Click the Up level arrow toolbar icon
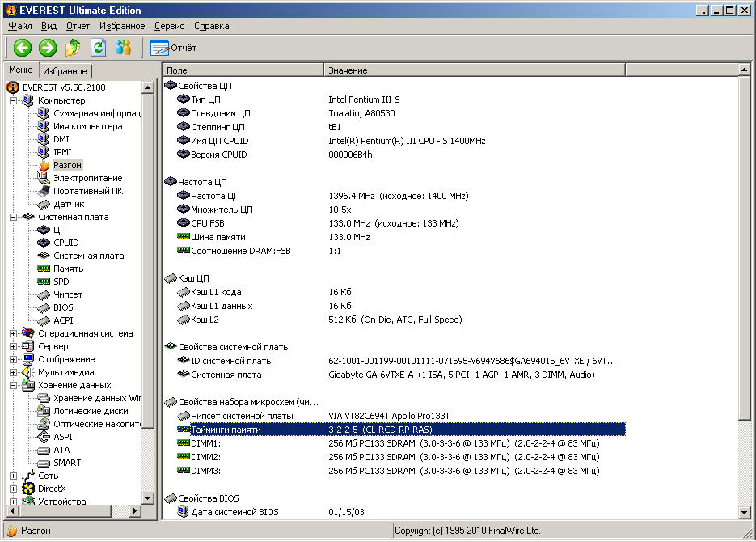 [x=73, y=48]
